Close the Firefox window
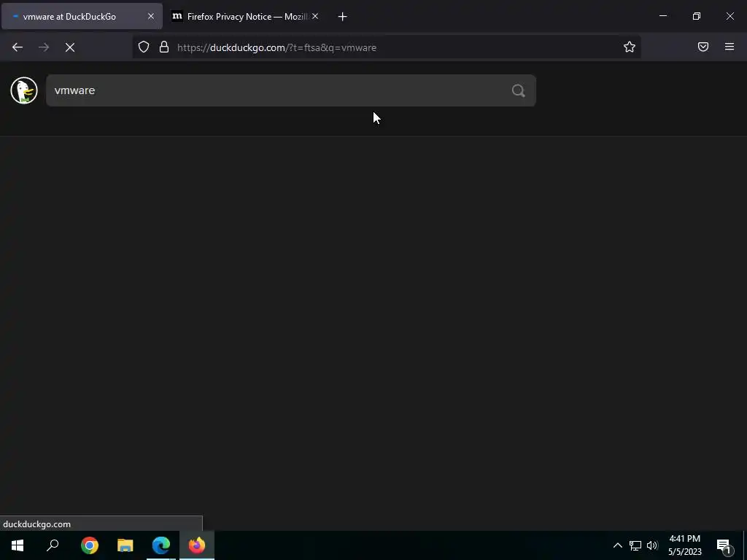 coord(729,16)
